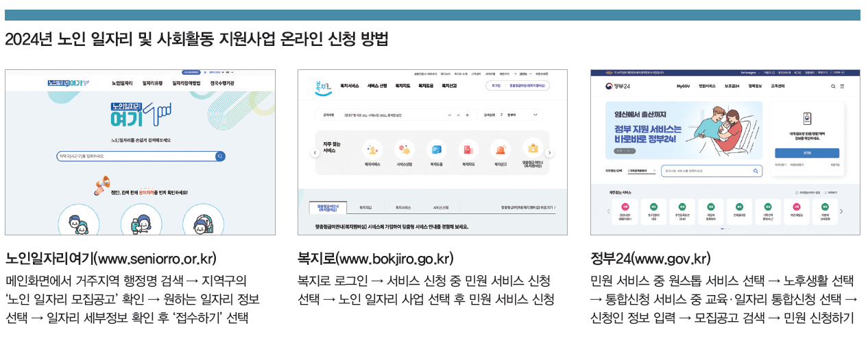
Task: Click the 정부24 logo in its header
Action: 616,86
